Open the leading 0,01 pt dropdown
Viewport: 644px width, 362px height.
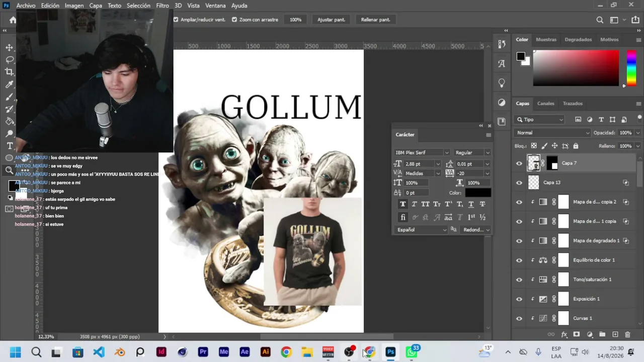tap(487, 164)
